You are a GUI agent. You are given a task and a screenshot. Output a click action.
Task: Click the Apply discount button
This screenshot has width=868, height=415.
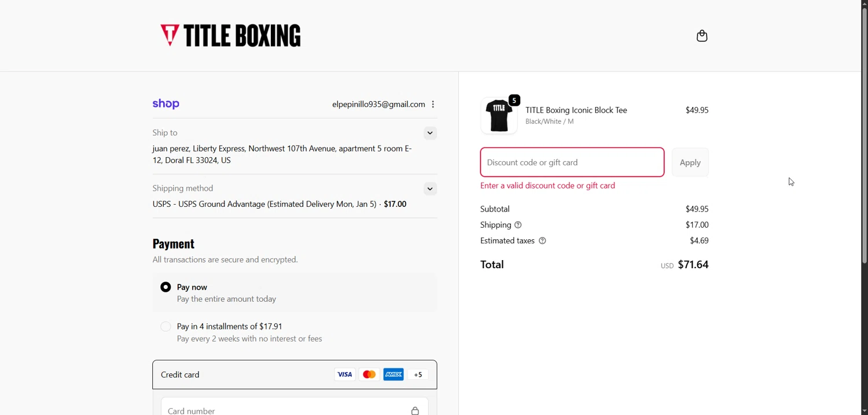690,162
